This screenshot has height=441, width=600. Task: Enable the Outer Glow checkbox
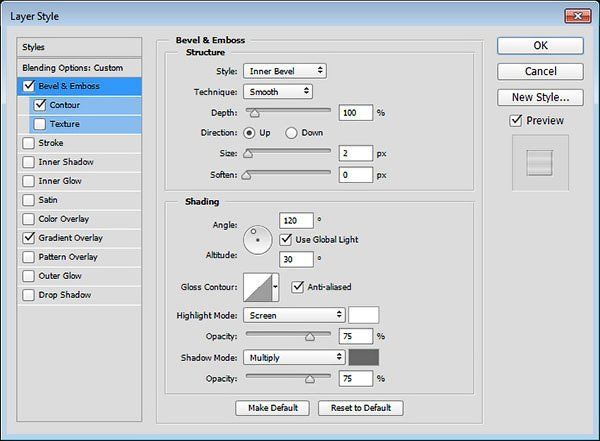[28, 276]
